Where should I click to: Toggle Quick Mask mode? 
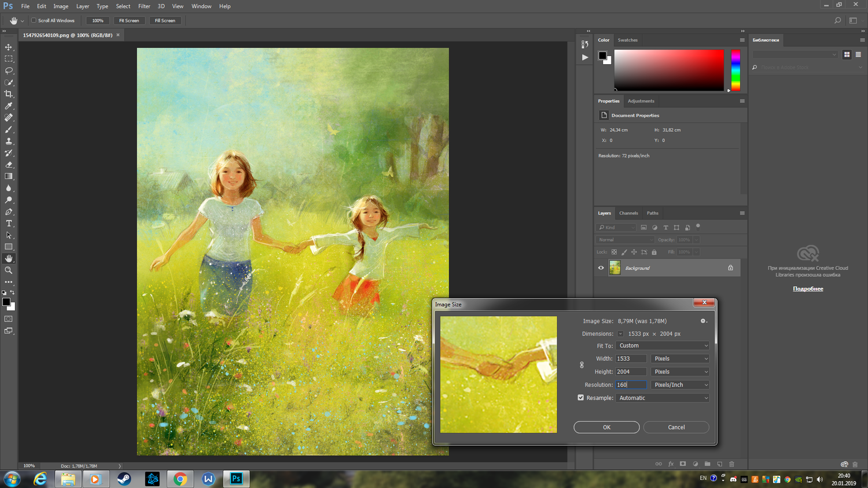point(9,319)
